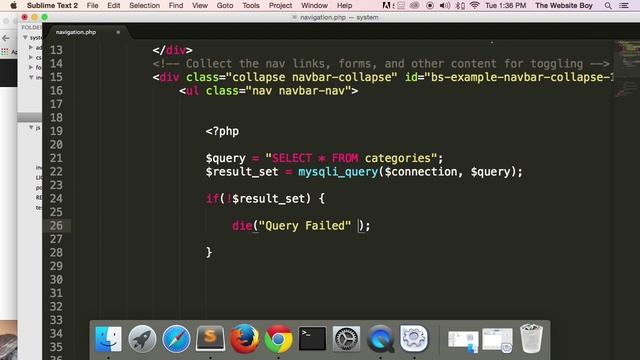The width and height of the screenshot is (640, 360).
Task: Click the minimap code overview on right
Action: (x=627, y=69)
